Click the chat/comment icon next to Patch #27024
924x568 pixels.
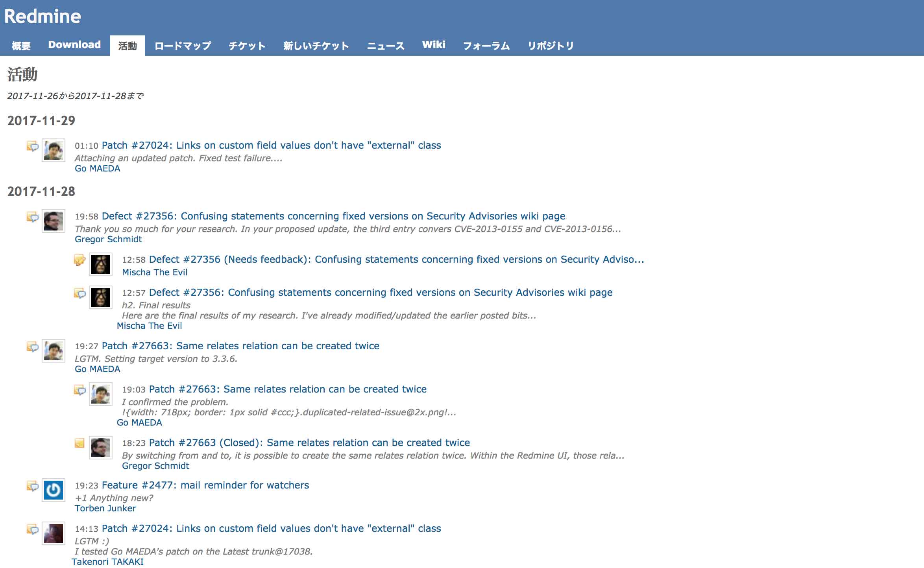click(32, 145)
